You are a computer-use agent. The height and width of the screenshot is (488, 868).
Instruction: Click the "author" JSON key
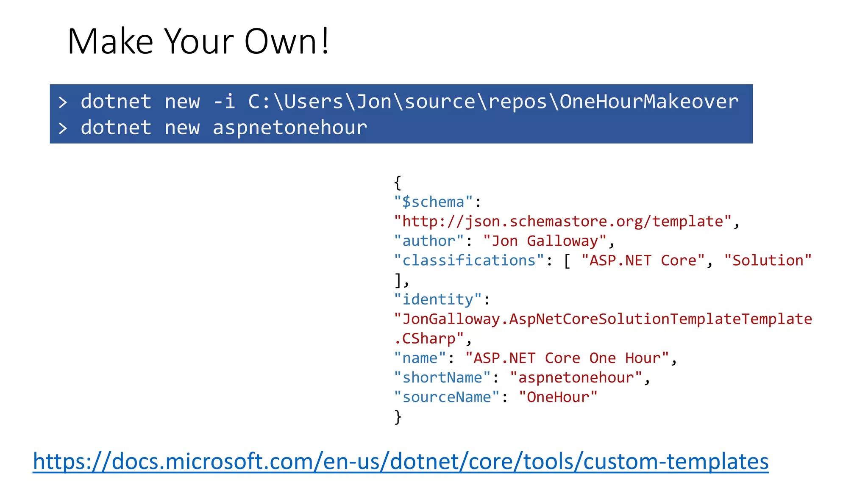(x=428, y=241)
